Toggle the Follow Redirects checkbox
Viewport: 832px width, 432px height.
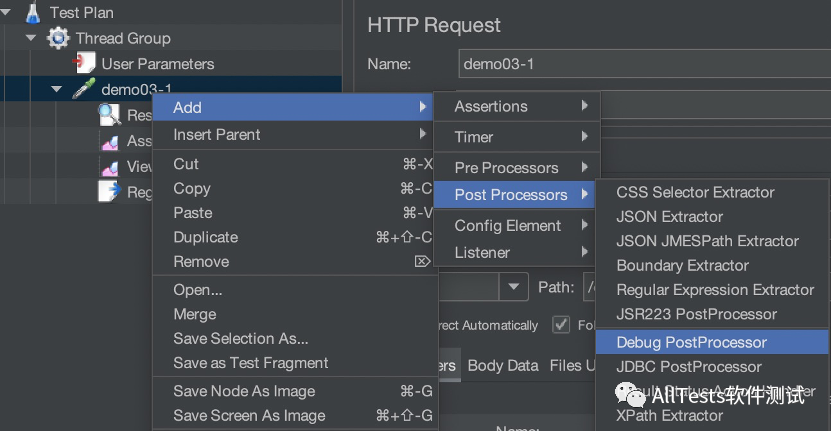pyautogui.click(x=561, y=325)
